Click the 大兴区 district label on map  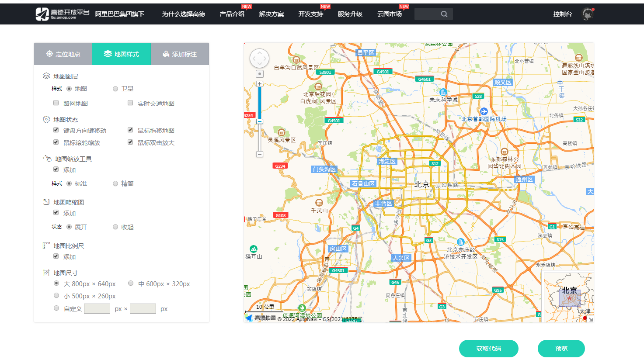click(401, 258)
